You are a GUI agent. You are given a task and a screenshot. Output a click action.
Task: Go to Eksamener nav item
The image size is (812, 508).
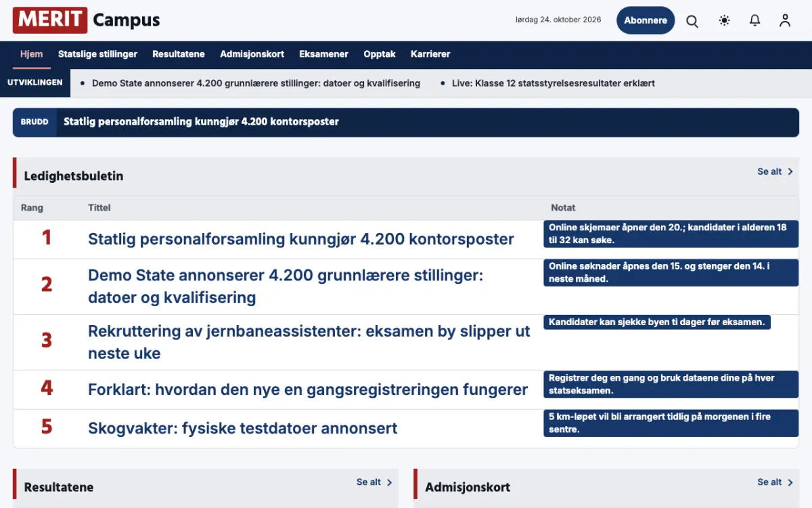point(324,54)
